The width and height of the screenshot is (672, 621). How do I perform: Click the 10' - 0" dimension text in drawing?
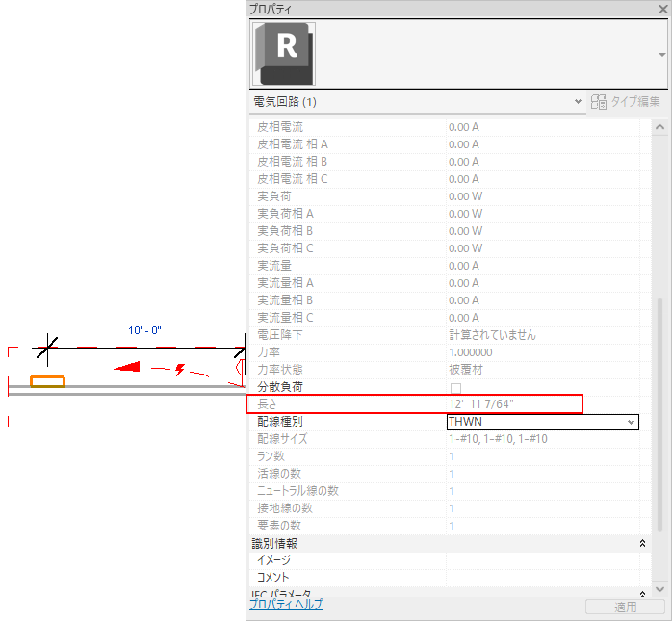click(x=144, y=330)
